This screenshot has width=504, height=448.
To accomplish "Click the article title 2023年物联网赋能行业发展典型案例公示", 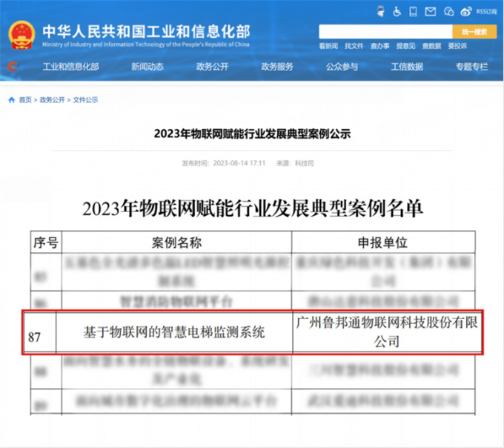I will coord(252,134).
